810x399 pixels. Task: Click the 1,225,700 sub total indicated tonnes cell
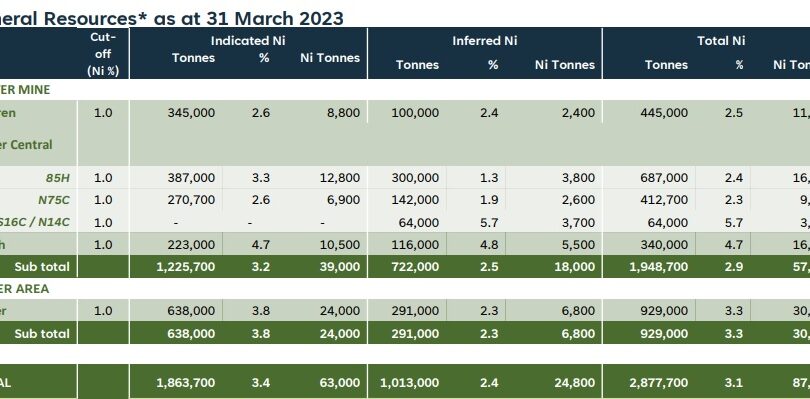[185, 267]
